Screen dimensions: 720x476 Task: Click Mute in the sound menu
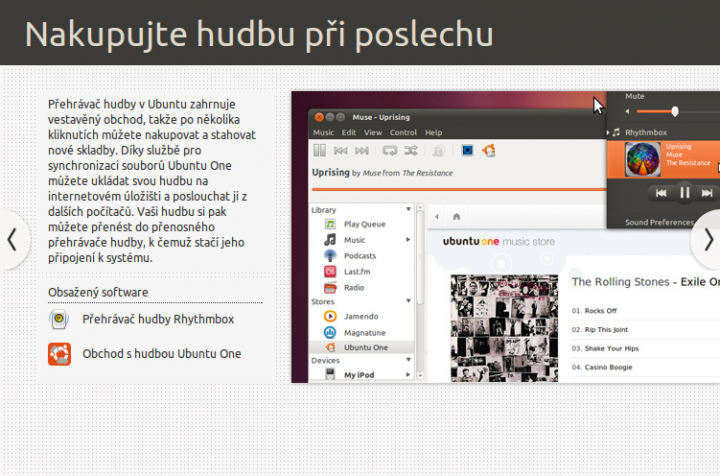click(635, 96)
